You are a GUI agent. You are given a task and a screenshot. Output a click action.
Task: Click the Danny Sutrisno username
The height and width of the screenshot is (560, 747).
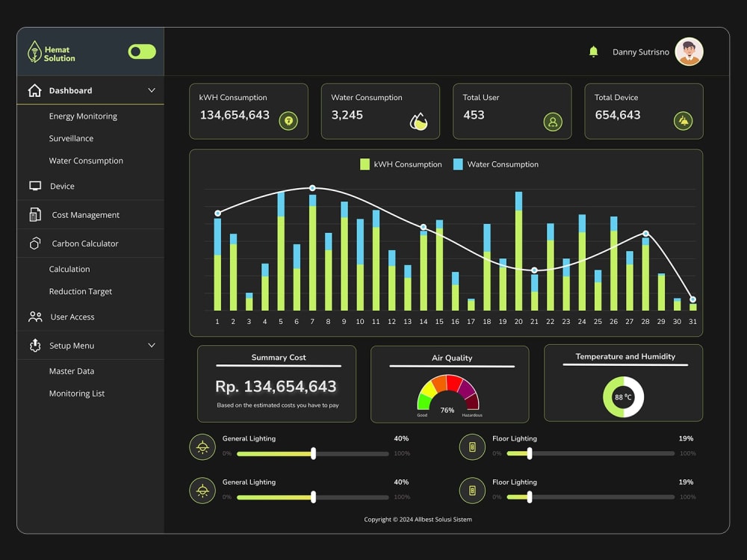click(640, 52)
